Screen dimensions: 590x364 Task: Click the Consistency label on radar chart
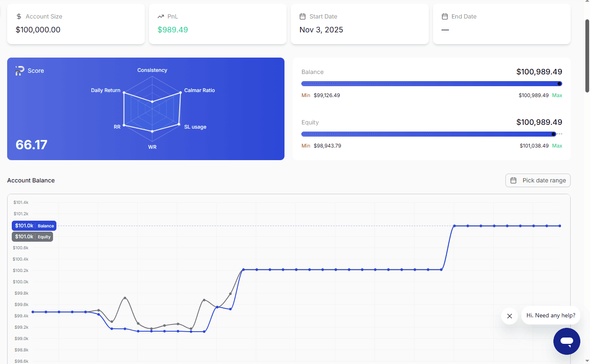tap(152, 70)
